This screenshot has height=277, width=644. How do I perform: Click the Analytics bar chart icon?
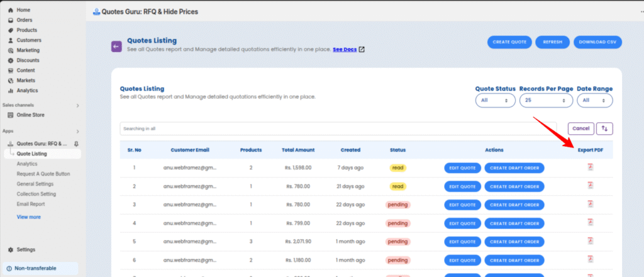11,91
